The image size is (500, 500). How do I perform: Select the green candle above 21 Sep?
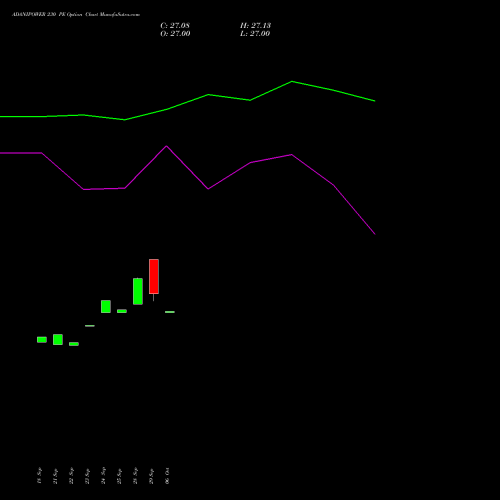(58, 339)
